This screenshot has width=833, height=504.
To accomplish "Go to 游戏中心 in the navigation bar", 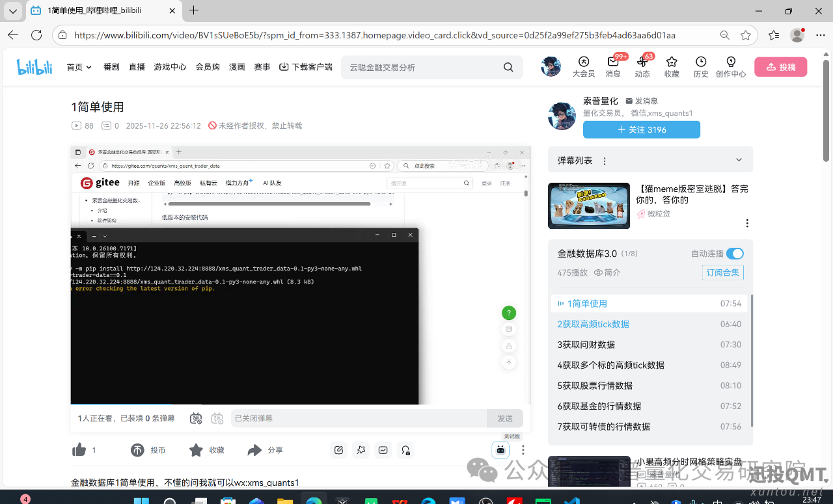I will (x=170, y=67).
